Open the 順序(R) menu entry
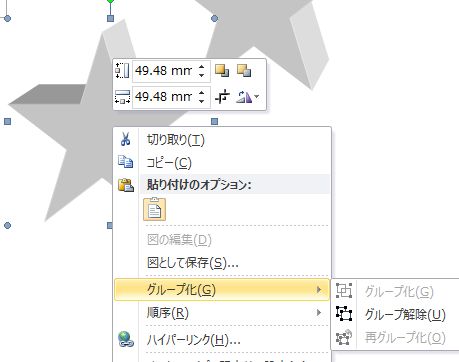This screenshot has width=459, height=362. 222,313
